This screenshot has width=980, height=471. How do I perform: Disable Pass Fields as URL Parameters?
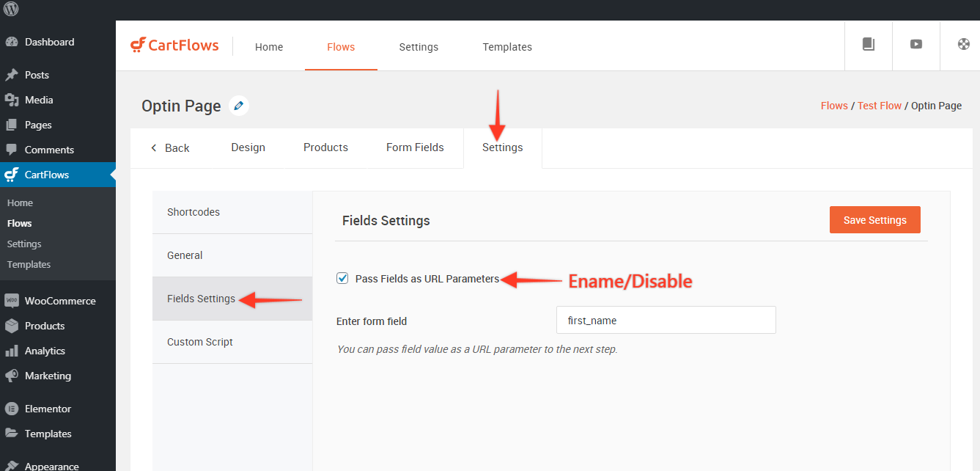tap(342, 278)
